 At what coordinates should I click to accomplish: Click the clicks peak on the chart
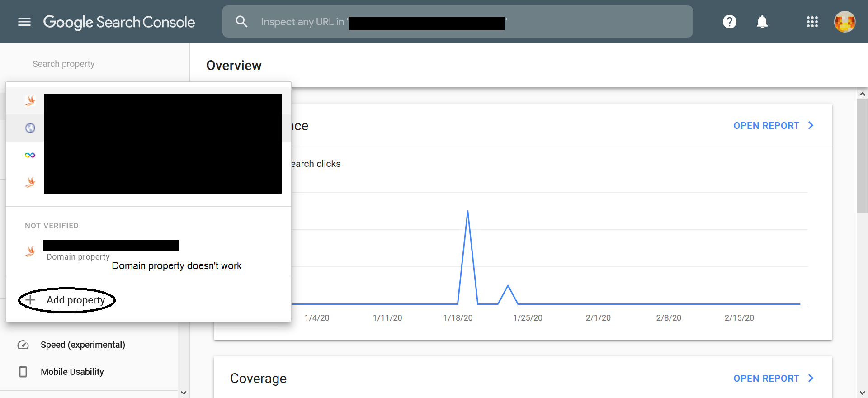(467, 211)
